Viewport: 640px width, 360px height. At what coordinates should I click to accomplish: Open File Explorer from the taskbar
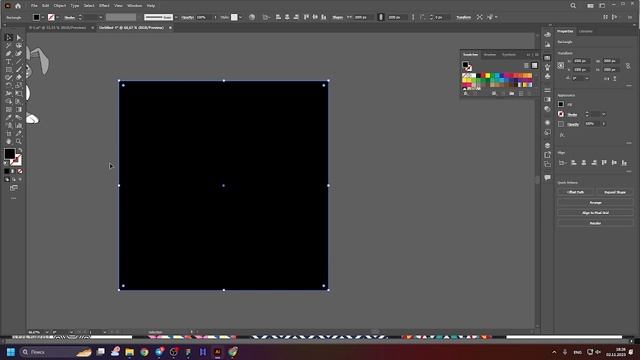click(x=130, y=352)
